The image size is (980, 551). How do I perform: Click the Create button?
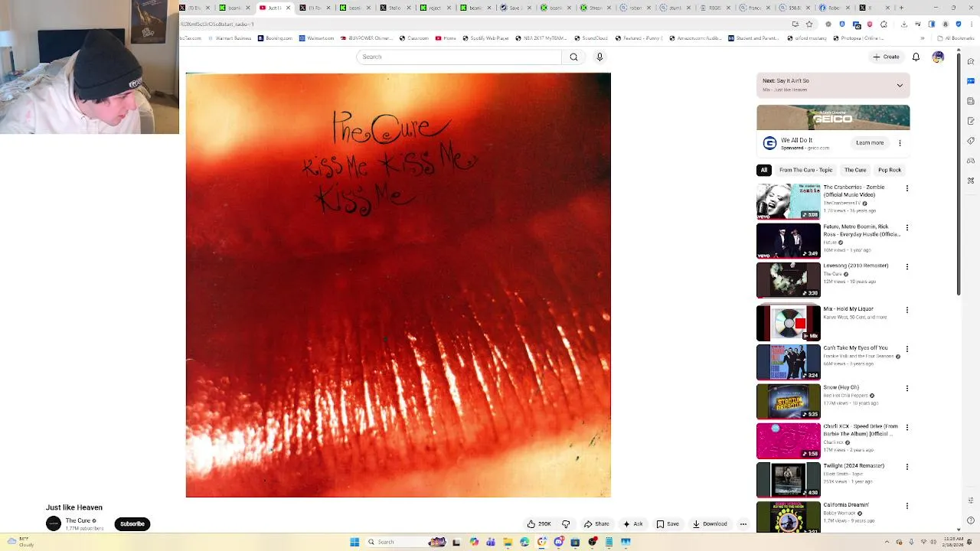[886, 57]
